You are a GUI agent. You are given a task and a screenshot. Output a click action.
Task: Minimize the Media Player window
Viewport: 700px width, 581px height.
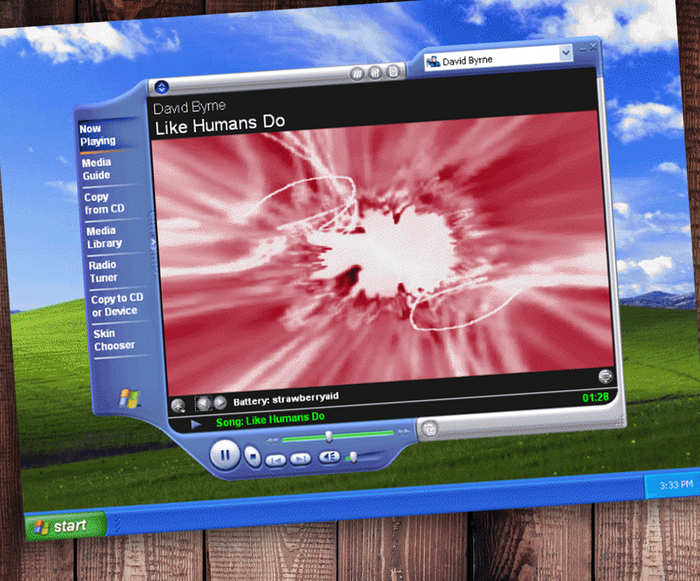(x=583, y=49)
